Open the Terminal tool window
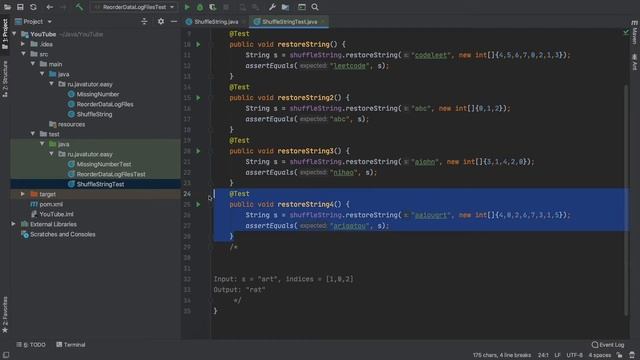The height and width of the screenshot is (360, 640). pos(71,344)
